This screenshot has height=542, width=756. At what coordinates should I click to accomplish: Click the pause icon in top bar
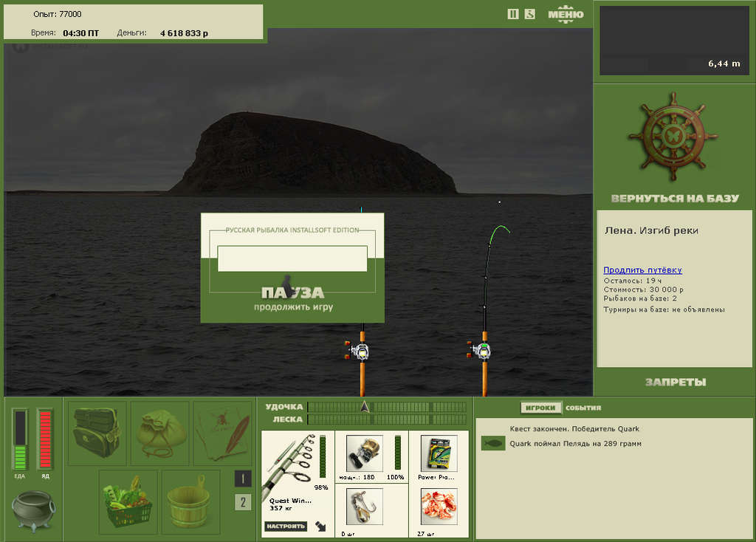tap(513, 14)
